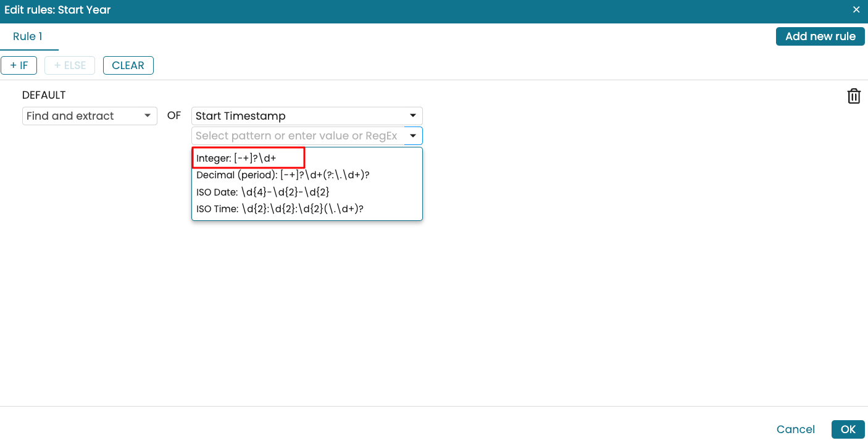This screenshot has height=443, width=868.
Task: Focus the pattern or RegEx input field
Action: click(x=298, y=136)
